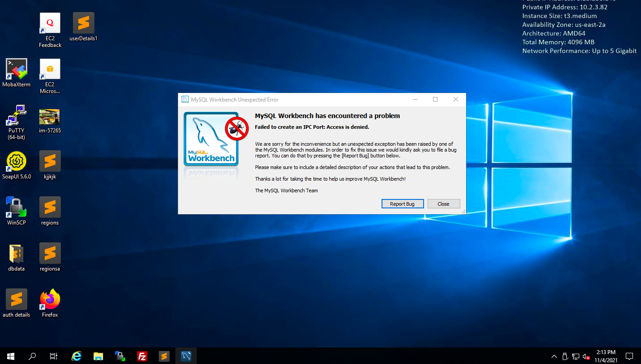641x364 pixels.
Task: Launch Internet Explorer from the taskbar
Action: [x=76, y=356]
